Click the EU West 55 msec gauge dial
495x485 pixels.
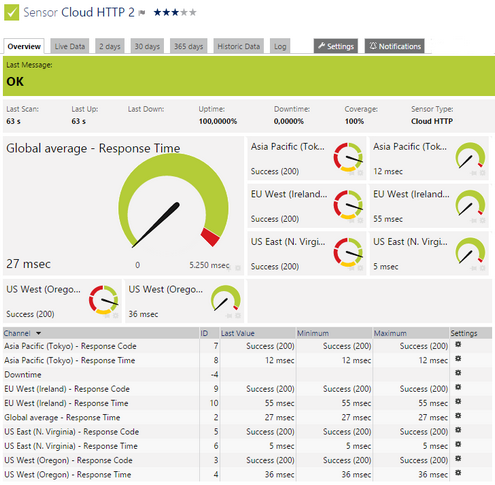[x=470, y=203]
